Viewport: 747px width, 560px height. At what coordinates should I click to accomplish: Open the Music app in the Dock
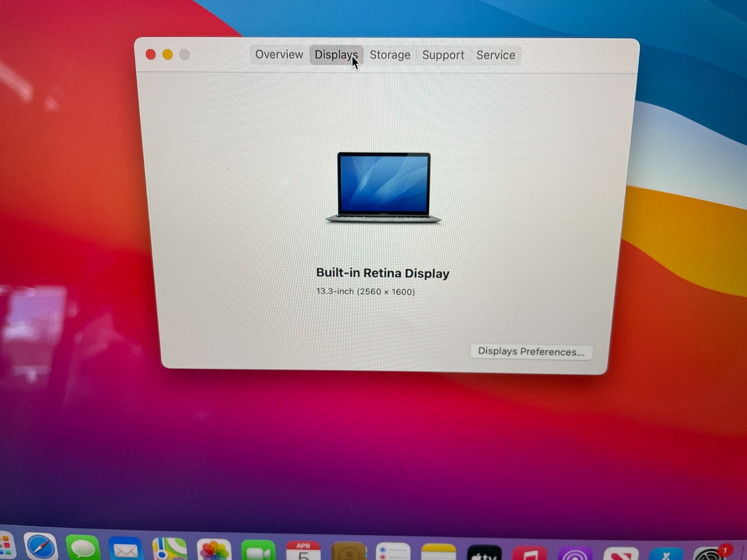(529, 553)
